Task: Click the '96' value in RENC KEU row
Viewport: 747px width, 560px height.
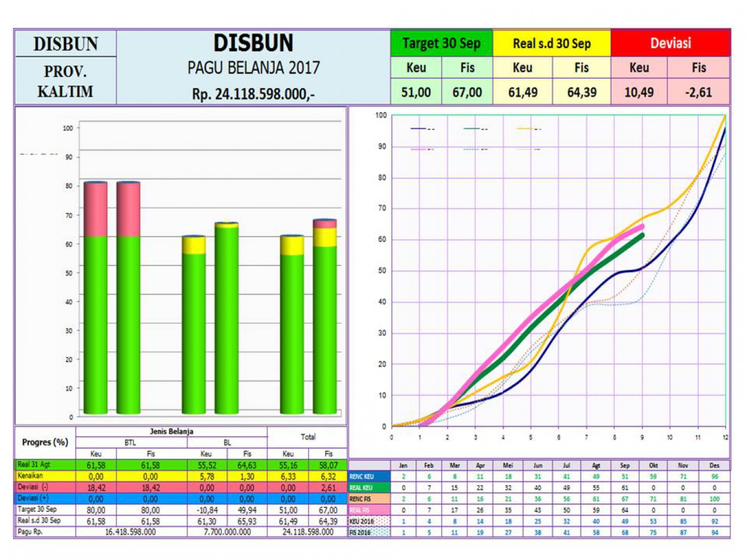Action: pyautogui.click(x=714, y=477)
